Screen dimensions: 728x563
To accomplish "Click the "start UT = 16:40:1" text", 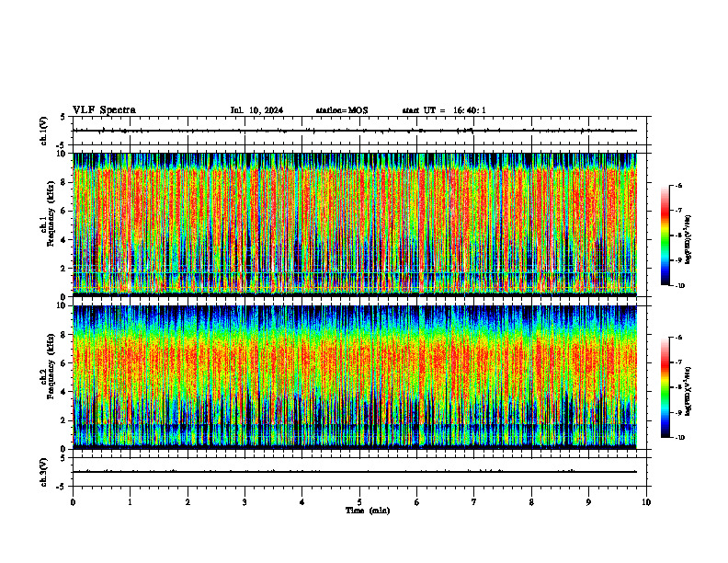I will point(444,110).
